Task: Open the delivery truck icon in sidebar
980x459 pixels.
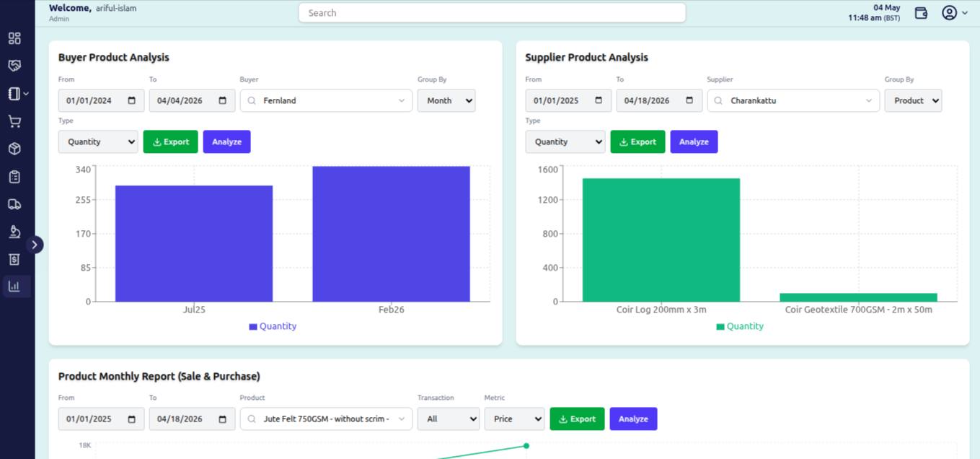Action: [x=14, y=204]
